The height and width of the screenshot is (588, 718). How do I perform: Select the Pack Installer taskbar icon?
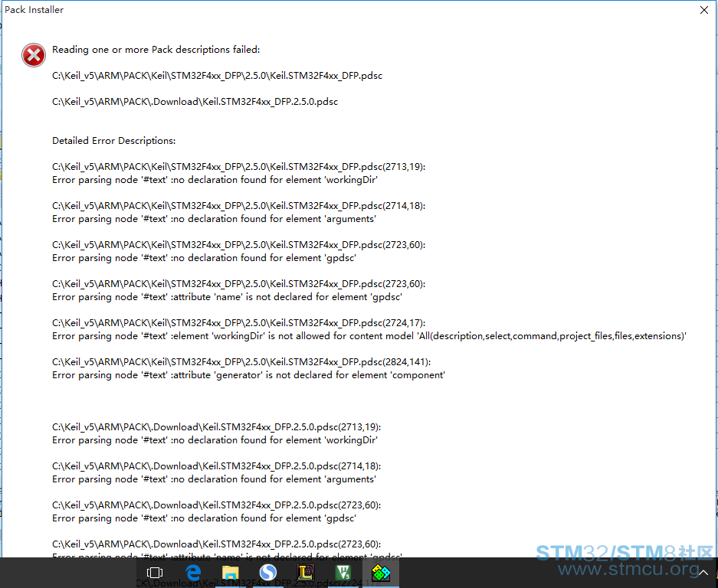coord(381,573)
